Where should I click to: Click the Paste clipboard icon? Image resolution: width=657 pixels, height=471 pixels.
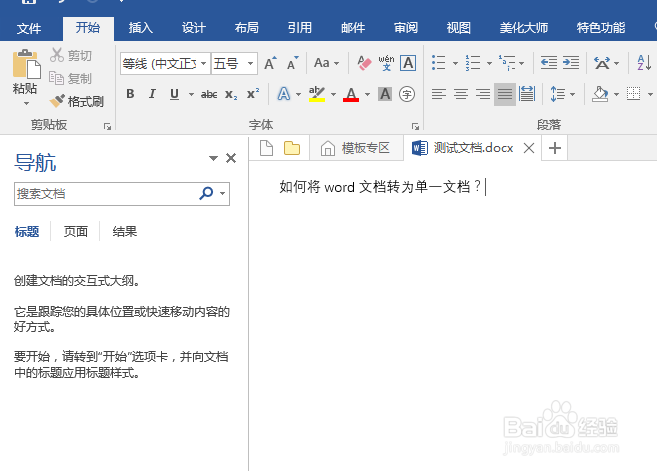(26, 64)
